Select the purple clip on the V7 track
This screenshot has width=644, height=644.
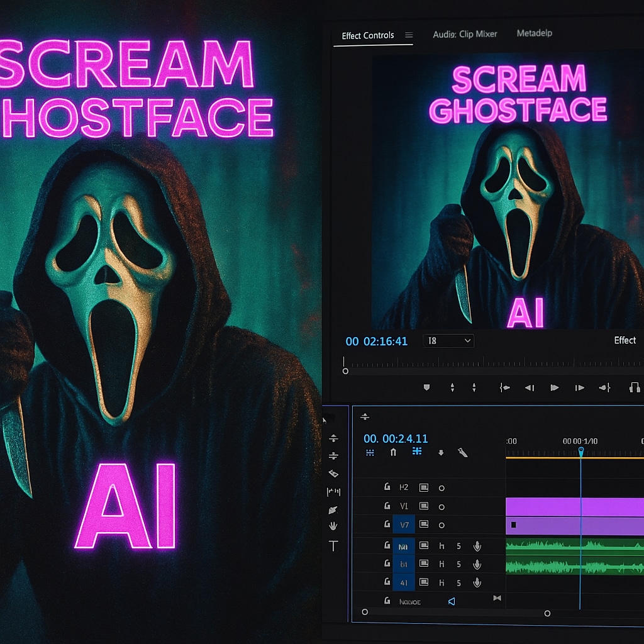pos(575,526)
